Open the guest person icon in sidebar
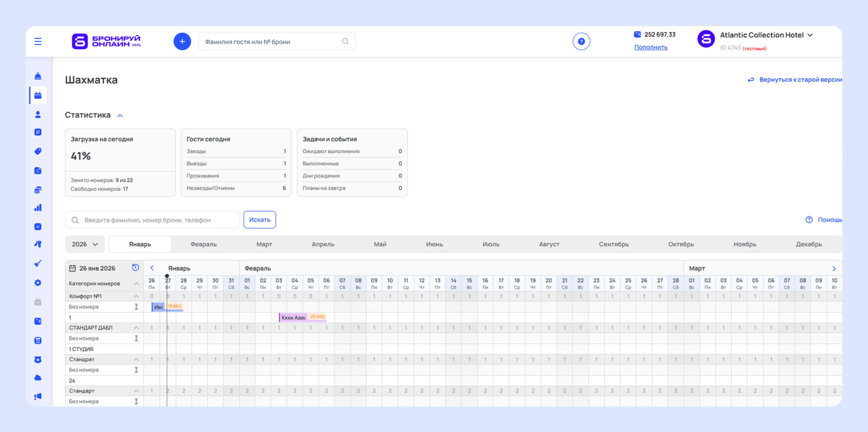This screenshot has height=432, width=868. click(x=38, y=114)
